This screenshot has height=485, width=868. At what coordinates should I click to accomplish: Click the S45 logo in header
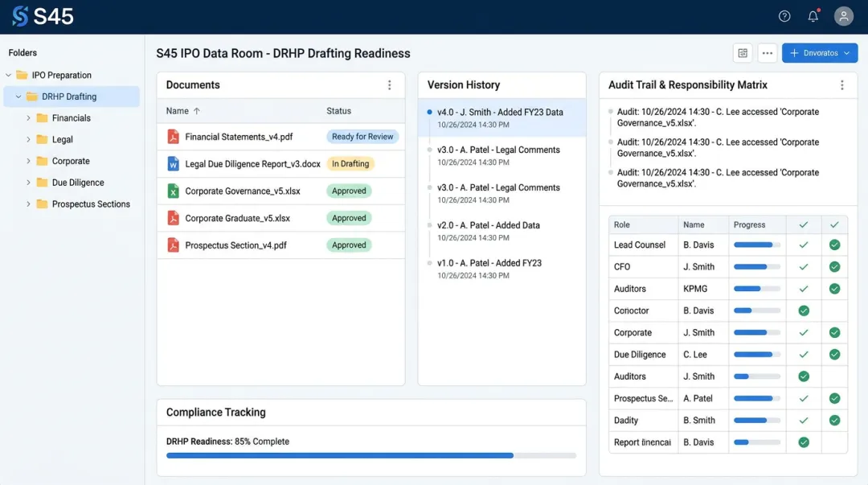tap(43, 17)
